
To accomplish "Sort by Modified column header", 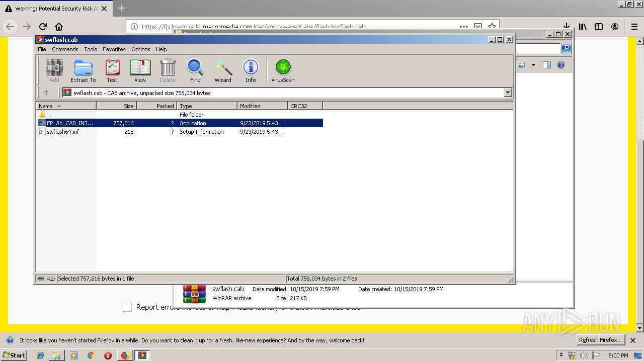I will coord(262,106).
